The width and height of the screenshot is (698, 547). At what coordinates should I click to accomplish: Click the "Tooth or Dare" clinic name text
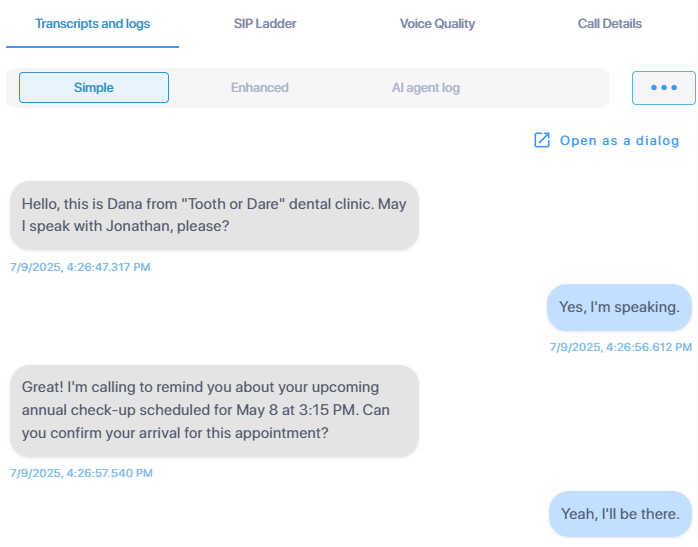point(233,204)
